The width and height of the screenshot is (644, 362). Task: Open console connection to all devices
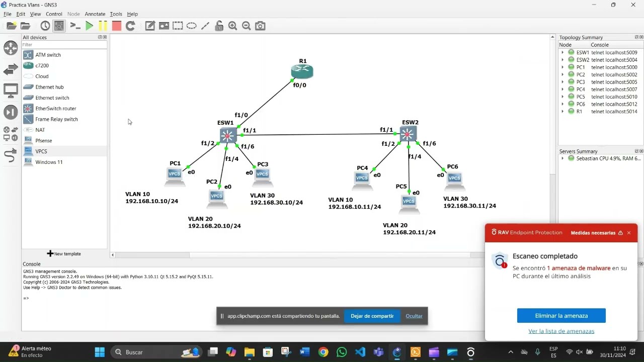[75, 26]
